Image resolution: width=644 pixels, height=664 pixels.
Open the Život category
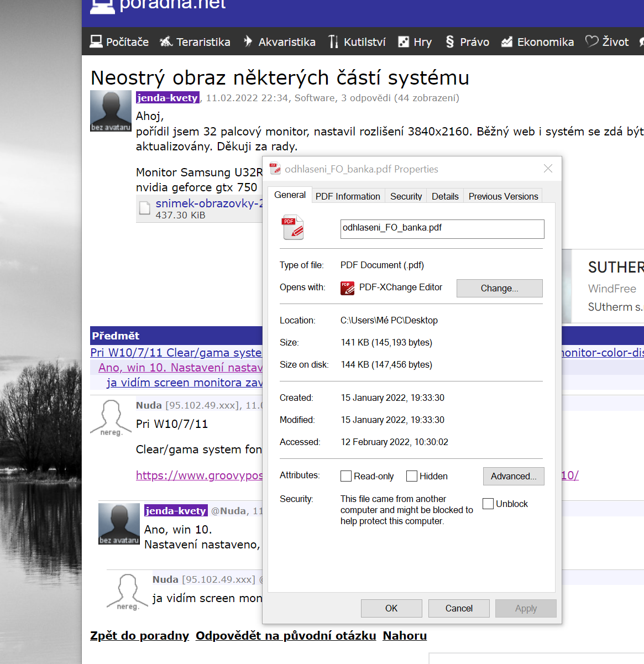coord(607,42)
